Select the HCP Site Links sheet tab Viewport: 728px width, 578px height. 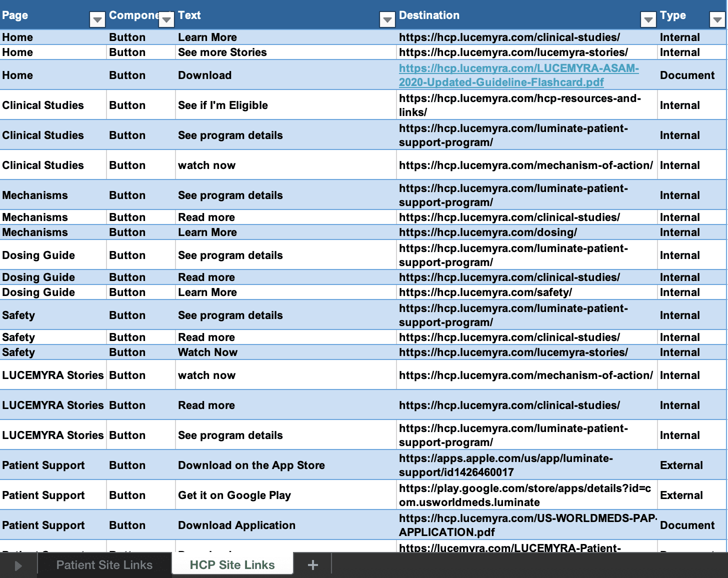pyautogui.click(x=232, y=564)
